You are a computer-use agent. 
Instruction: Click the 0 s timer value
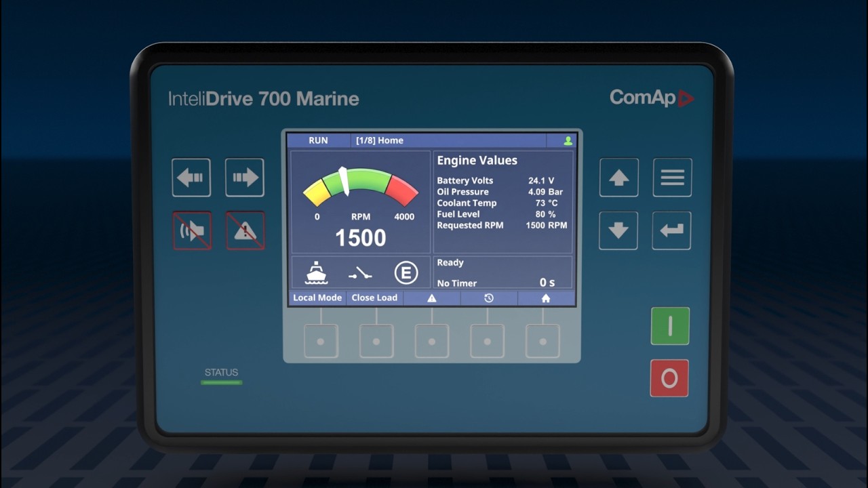pyautogui.click(x=547, y=283)
